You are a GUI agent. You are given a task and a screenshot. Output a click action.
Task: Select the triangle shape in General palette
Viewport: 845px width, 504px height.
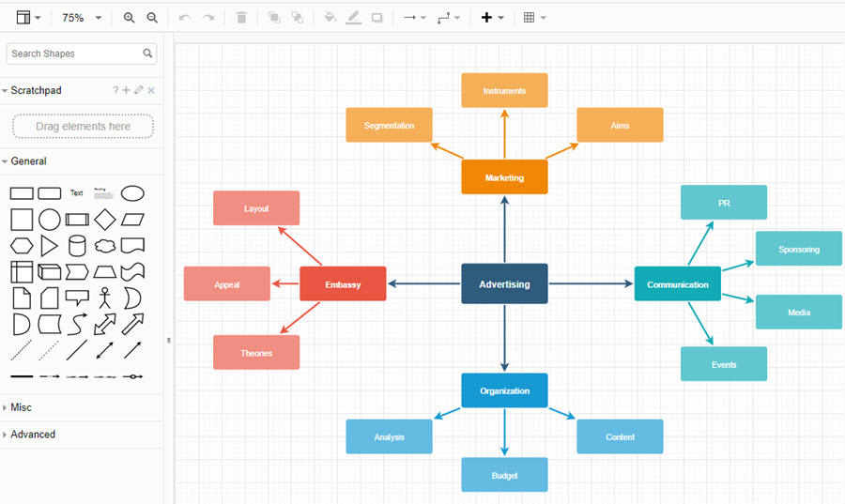pos(49,246)
